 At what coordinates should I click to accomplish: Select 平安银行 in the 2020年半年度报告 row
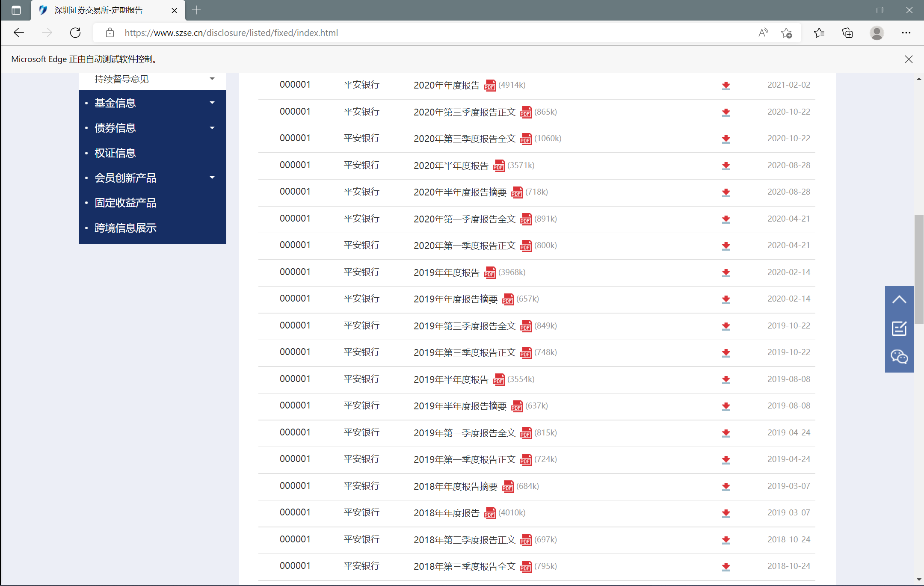pos(362,166)
